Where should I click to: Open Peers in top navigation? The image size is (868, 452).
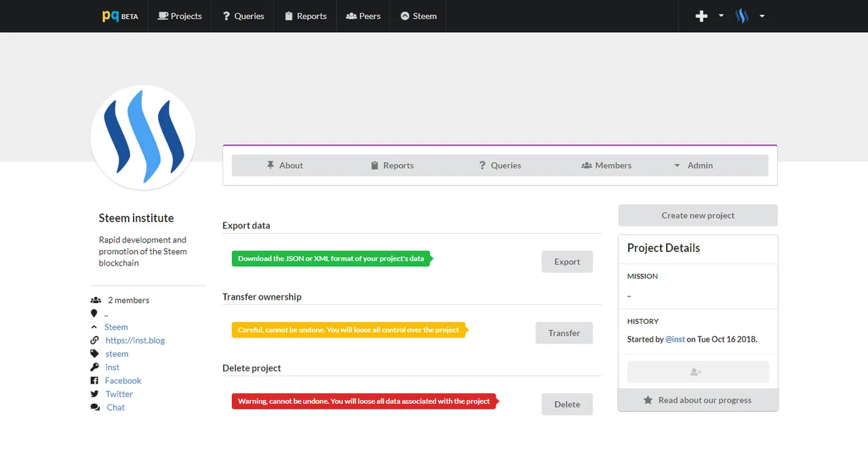click(363, 16)
